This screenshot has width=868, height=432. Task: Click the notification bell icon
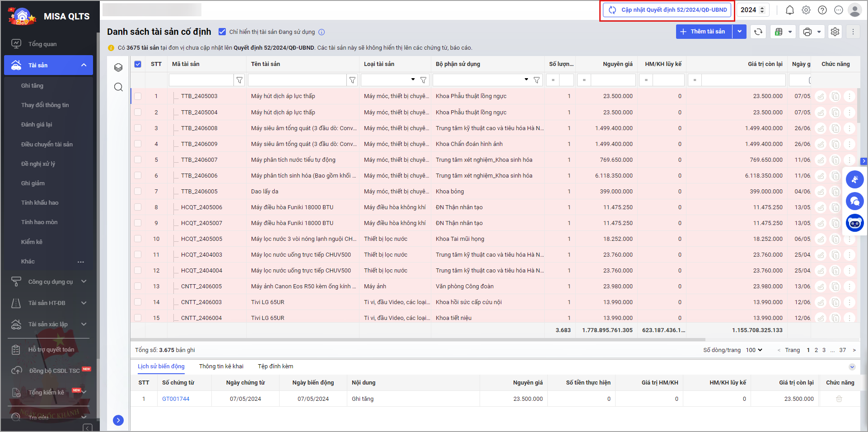(789, 10)
